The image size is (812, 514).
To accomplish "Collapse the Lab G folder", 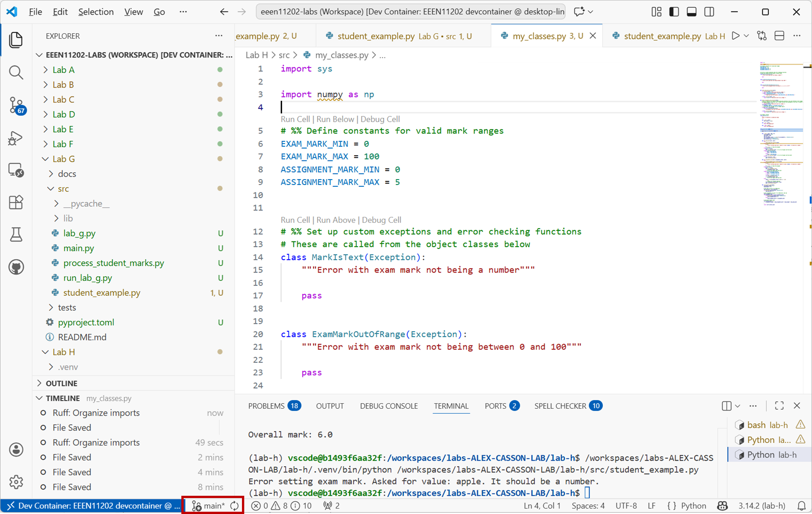I will pyautogui.click(x=63, y=159).
